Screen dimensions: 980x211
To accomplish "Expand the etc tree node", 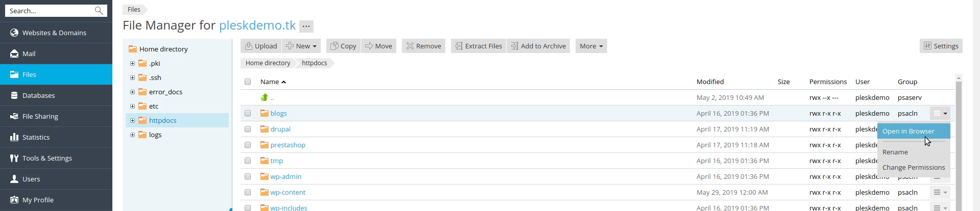I will [x=132, y=106].
